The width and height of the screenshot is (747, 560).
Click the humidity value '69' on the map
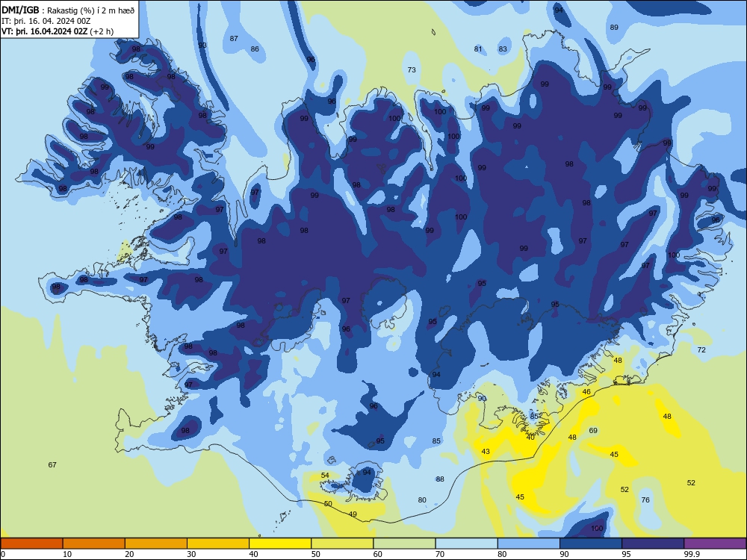[x=593, y=430]
